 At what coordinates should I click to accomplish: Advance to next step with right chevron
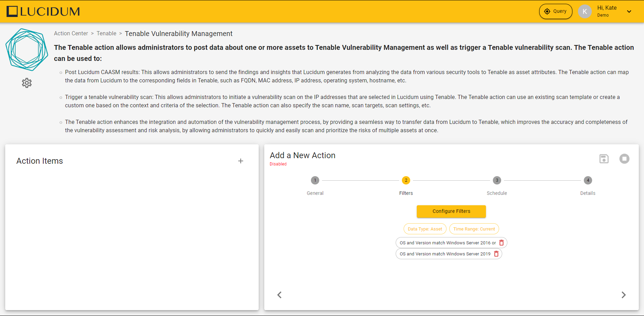click(x=624, y=295)
